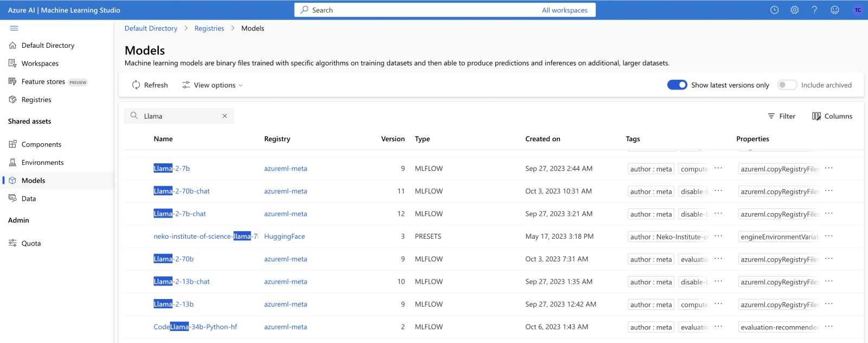
Task: Sort by Created on column header
Action: click(542, 139)
